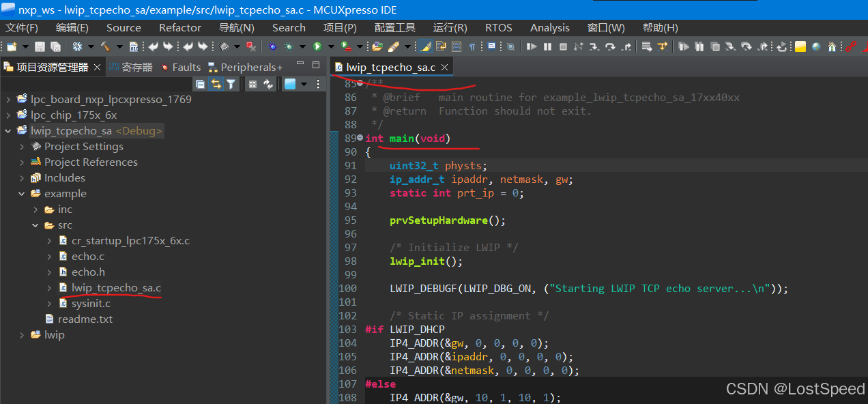Switch to the 寄存器 registers tab
The width and height of the screenshot is (868, 404).
tap(130, 67)
